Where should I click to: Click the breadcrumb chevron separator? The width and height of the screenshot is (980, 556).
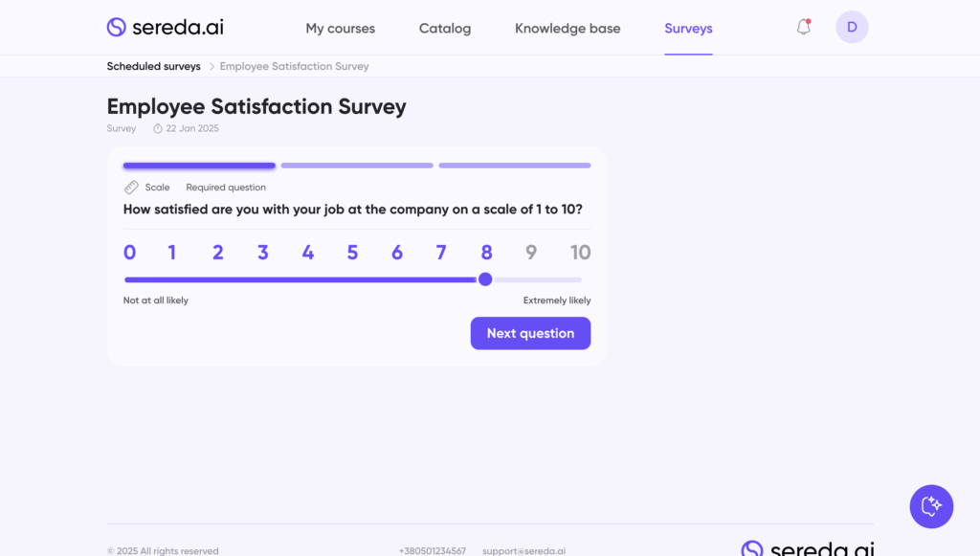point(211,67)
